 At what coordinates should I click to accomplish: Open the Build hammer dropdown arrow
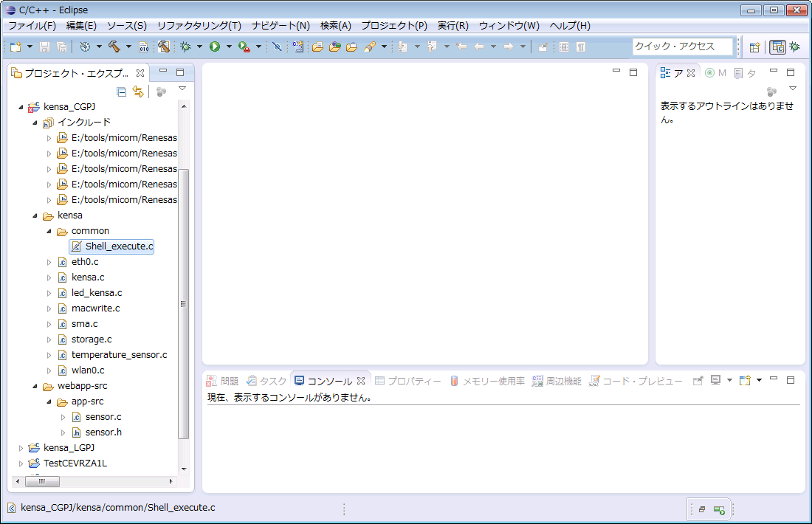coord(128,46)
